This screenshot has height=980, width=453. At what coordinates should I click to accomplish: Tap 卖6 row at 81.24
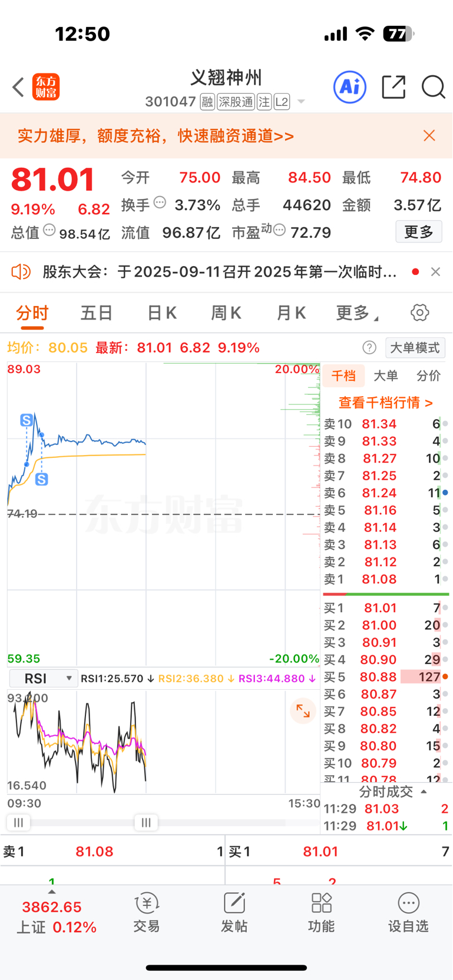click(386, 493)
